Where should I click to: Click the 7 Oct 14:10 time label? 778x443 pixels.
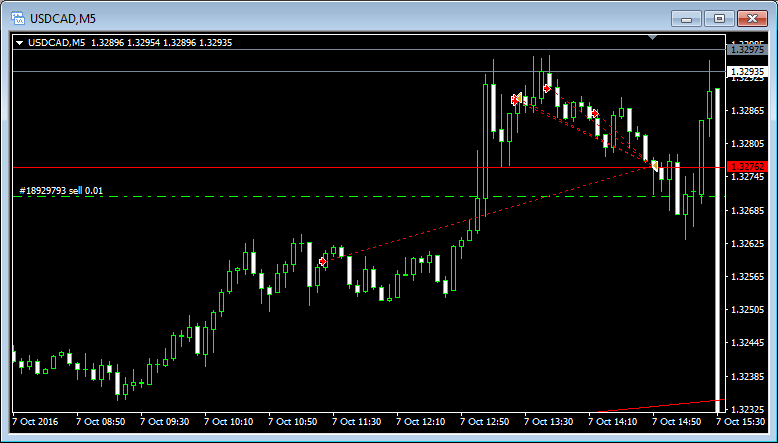[613, 422]
